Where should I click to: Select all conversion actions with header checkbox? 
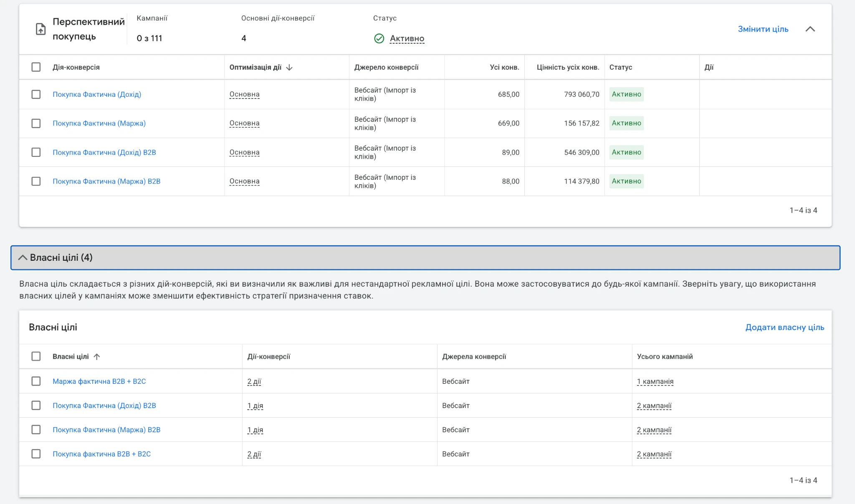click(x=36, y=67)
